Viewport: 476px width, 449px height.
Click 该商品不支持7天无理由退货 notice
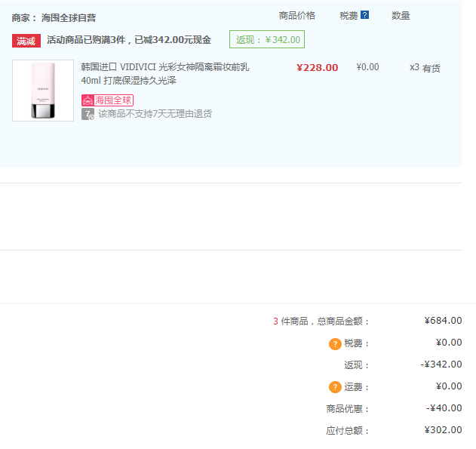(x=155, y=114)
